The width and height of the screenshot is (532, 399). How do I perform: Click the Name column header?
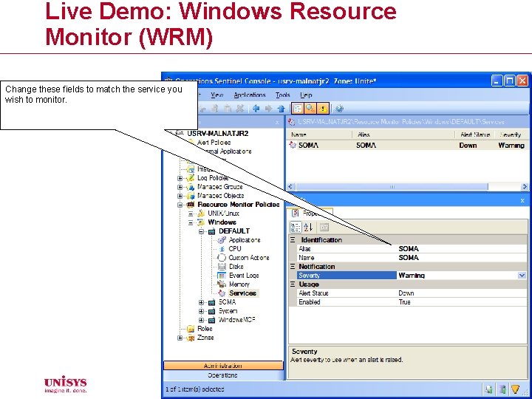(x=319, y=134)
